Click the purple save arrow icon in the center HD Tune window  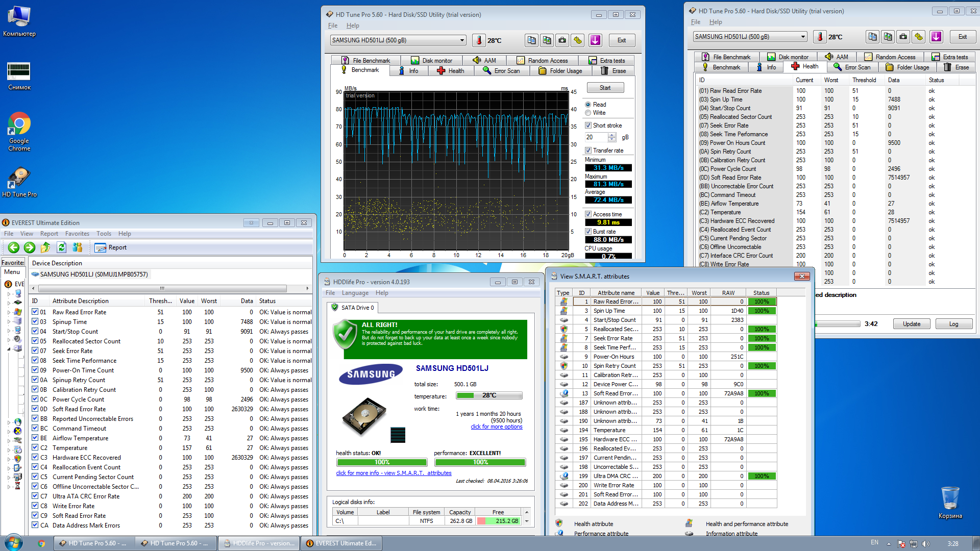point(595,40)
